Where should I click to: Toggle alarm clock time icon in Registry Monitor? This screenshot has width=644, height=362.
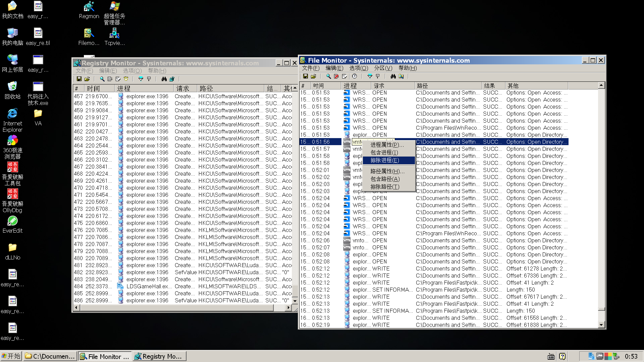[x=126, y=79]
